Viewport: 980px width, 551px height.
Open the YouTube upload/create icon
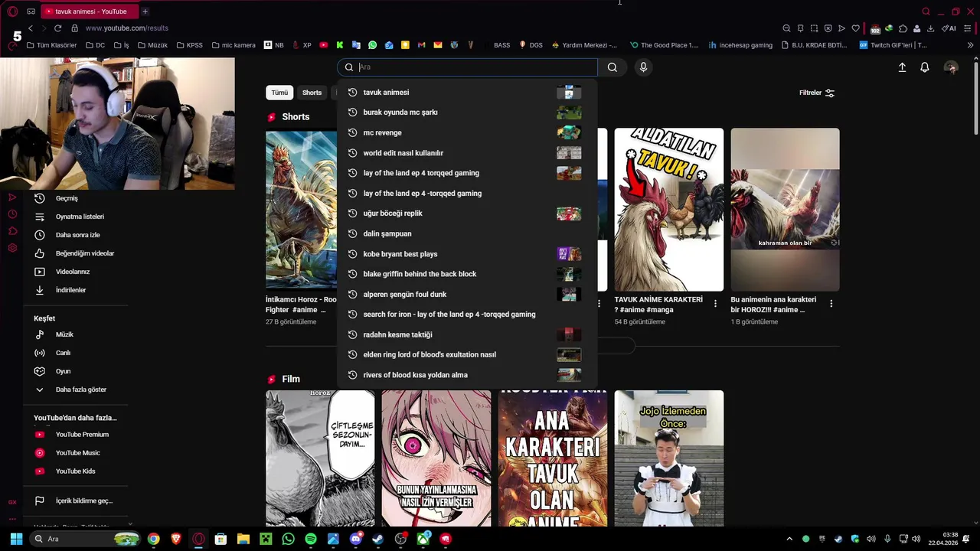[x=902, y=67]
